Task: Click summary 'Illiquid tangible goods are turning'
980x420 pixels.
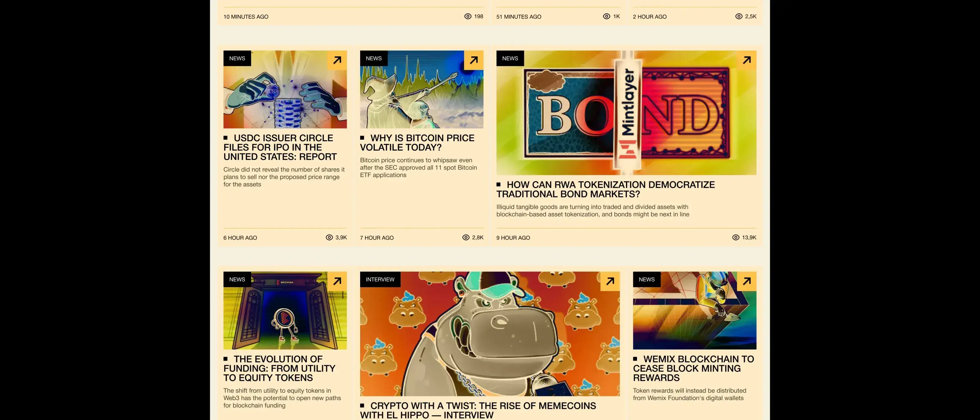Action: 593,210
